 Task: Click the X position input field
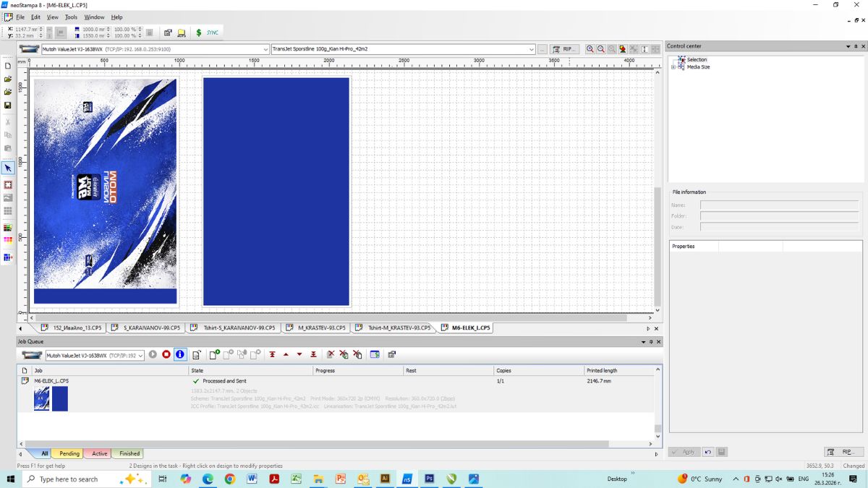tap(28, 30)
